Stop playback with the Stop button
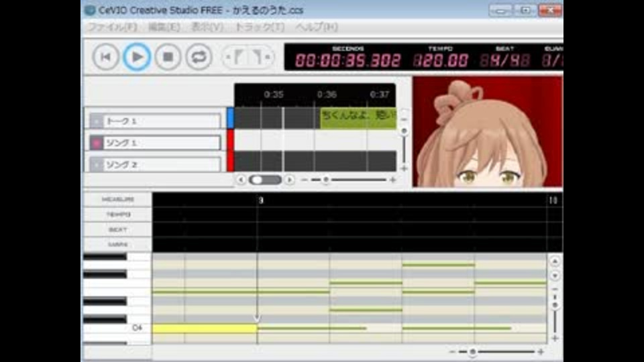 [168, 56]
